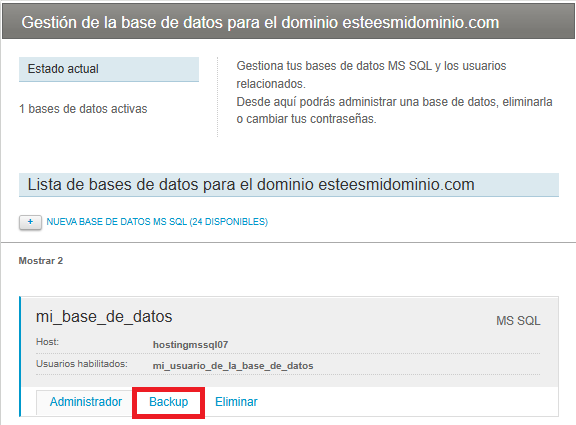
Task: Click the Usuarios habilitados: label
Action: [82, 364]
